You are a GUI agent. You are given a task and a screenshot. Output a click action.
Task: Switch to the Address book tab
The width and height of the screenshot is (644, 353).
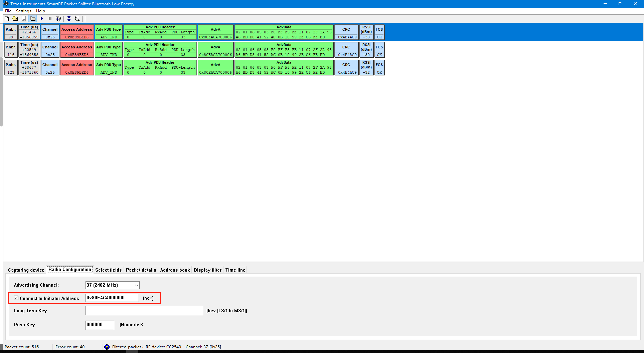tap(175, 270)
